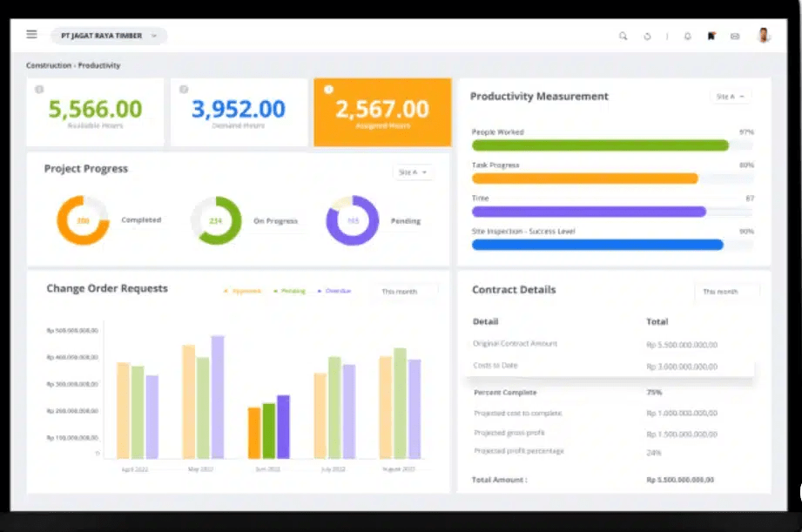Viewport: 802px width, 532px height.
Task: Open the mail envelope icon
Action: (735, 37)
